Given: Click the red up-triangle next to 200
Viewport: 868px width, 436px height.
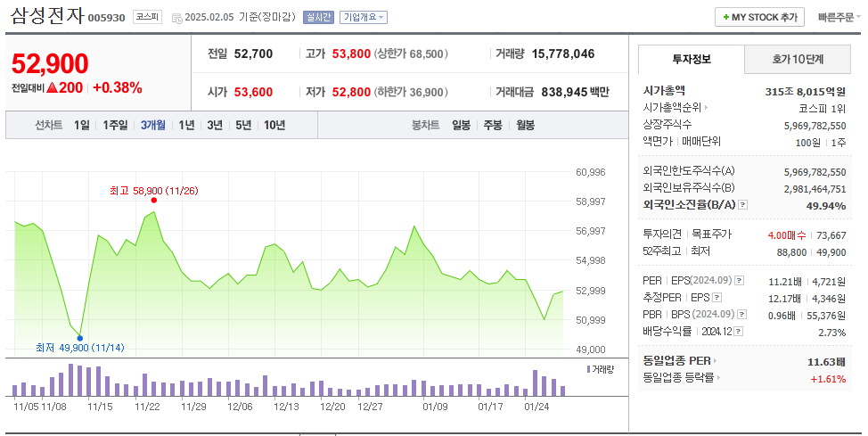Looking at the screenshot, I should [x=53, y=87].
